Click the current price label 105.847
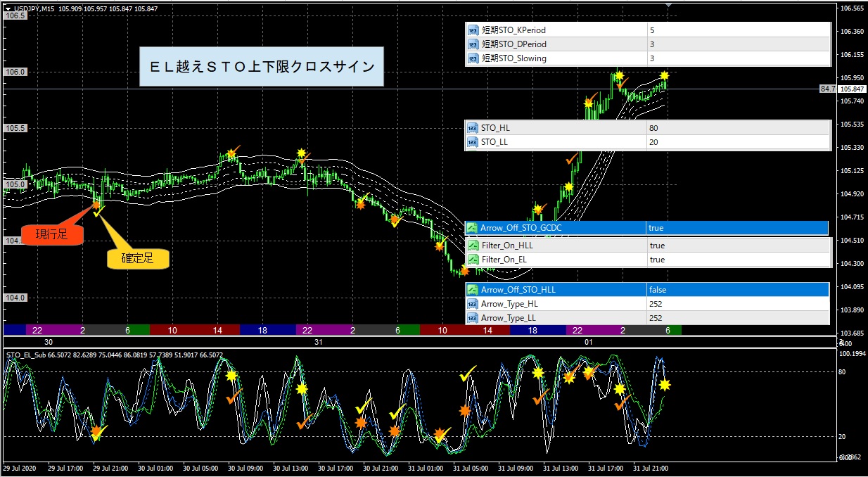This screenshot has height=477, width=868. pyautogui.click(x=852, y=89)
